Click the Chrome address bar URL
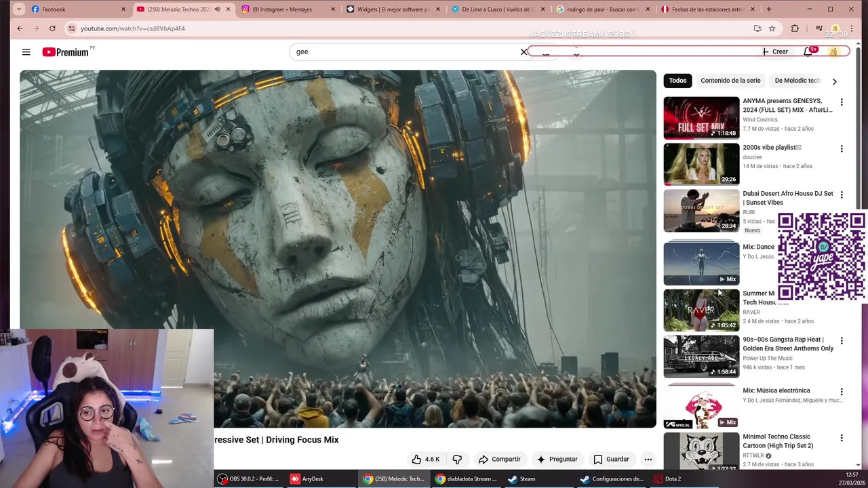 click(133, 28)
